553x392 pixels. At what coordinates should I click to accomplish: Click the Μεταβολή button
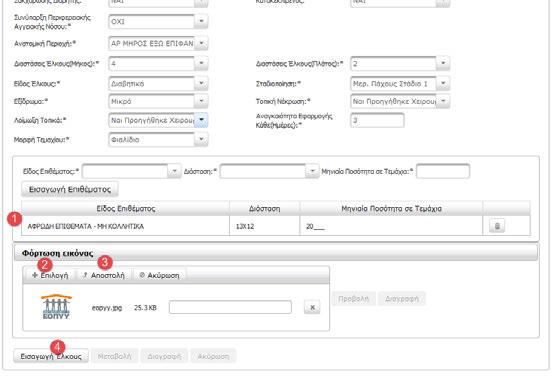tap(115, 356)
